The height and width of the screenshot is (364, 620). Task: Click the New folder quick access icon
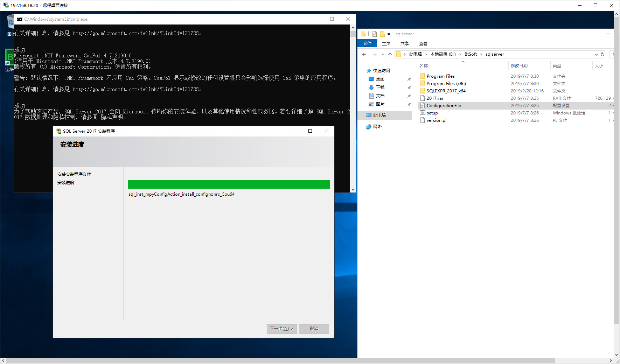pyautogui.click(x=382, y=34)
